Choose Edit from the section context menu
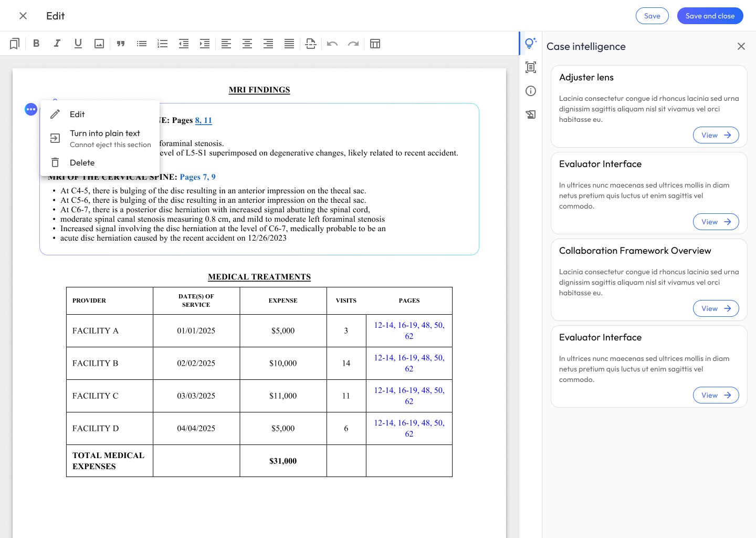The height and width of the screenshot is (538, 756). (77, 115)
